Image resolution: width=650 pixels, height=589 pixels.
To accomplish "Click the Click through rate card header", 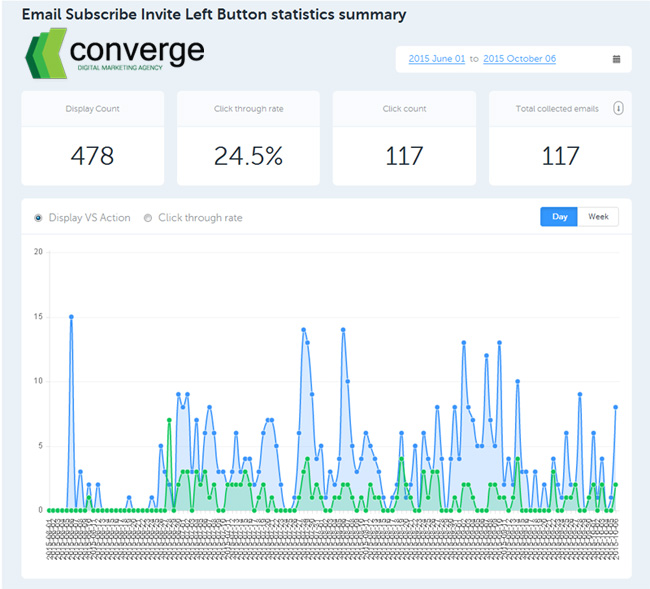I will tap(248, 109).
